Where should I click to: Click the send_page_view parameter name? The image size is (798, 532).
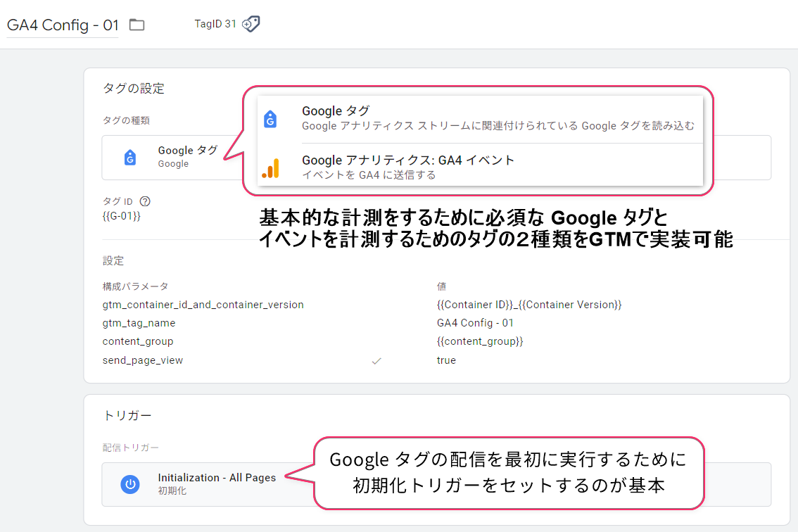click(x=142, y=360)
